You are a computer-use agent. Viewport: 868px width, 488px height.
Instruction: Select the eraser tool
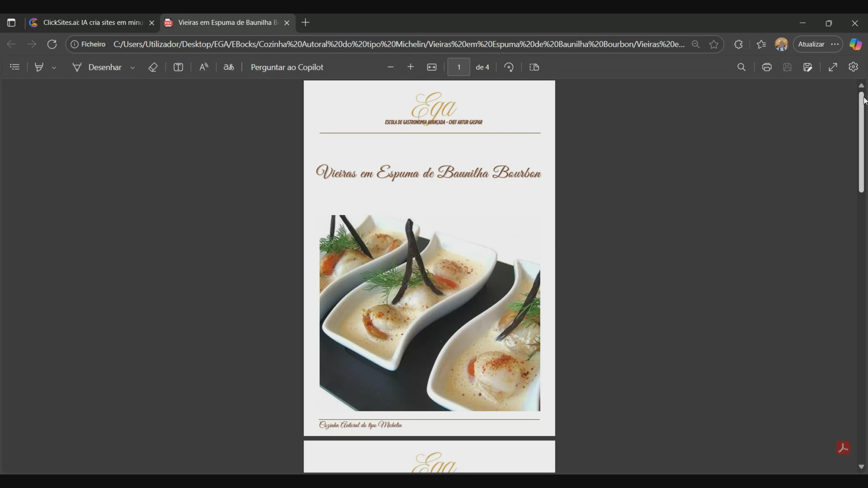pyautogui.click(x=153, y=67)
